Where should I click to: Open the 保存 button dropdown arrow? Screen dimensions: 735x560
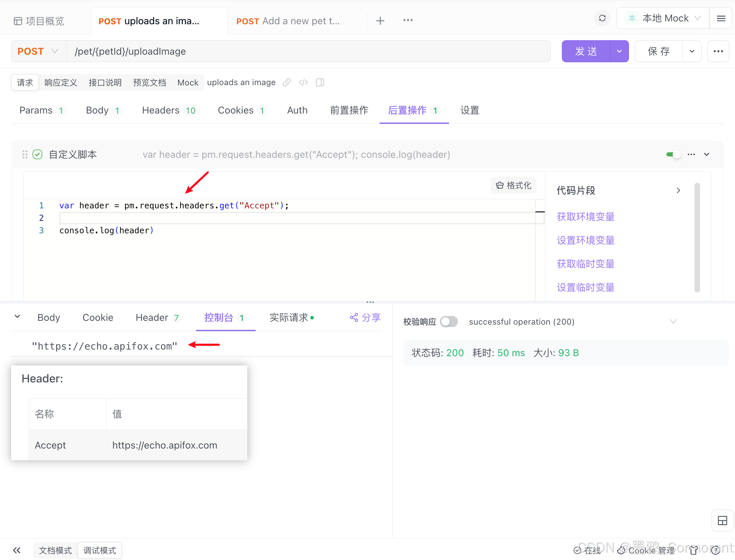(x=692, y=51)
